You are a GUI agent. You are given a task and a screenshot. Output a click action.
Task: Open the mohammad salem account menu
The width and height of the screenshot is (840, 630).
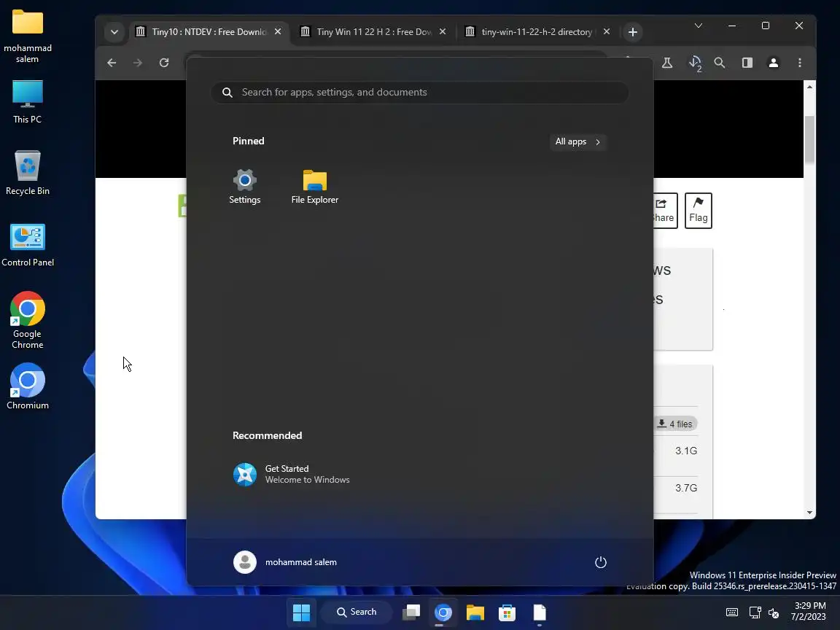(286, 562)
